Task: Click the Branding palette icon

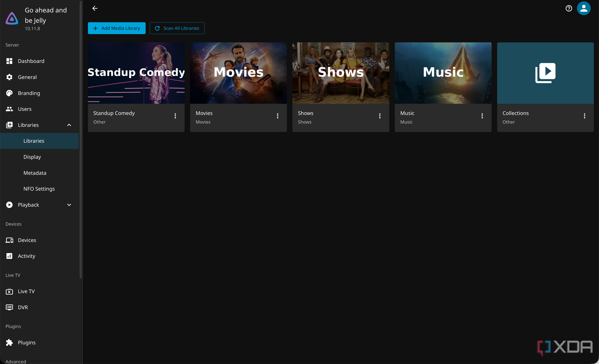Action: point(9,93)
